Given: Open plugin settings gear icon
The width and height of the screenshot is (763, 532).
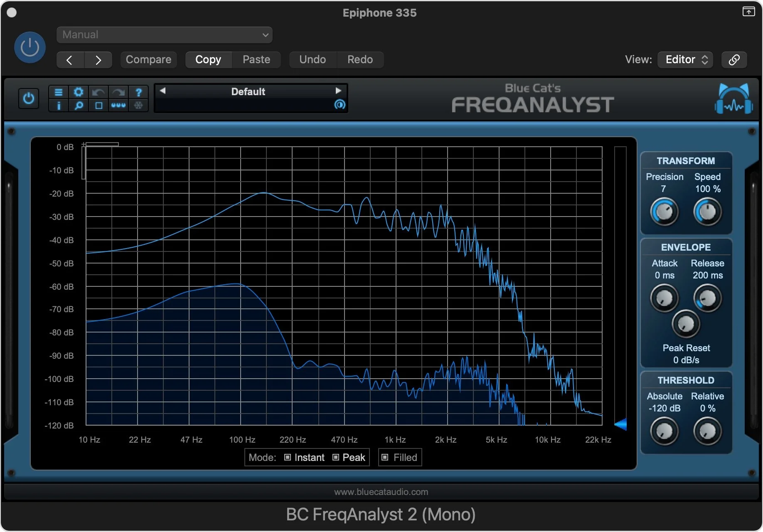Looking at the screenshot, I should (x=79, y=92).
